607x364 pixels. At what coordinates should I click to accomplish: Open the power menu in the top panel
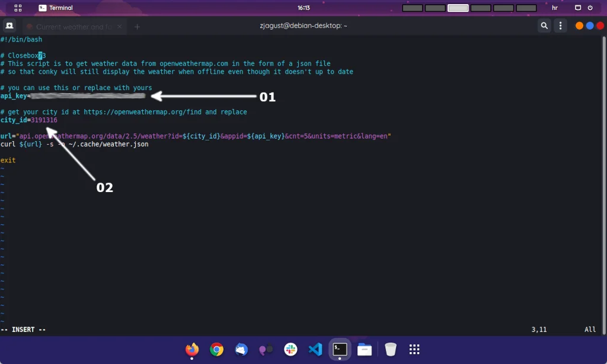tap(590, 8)
